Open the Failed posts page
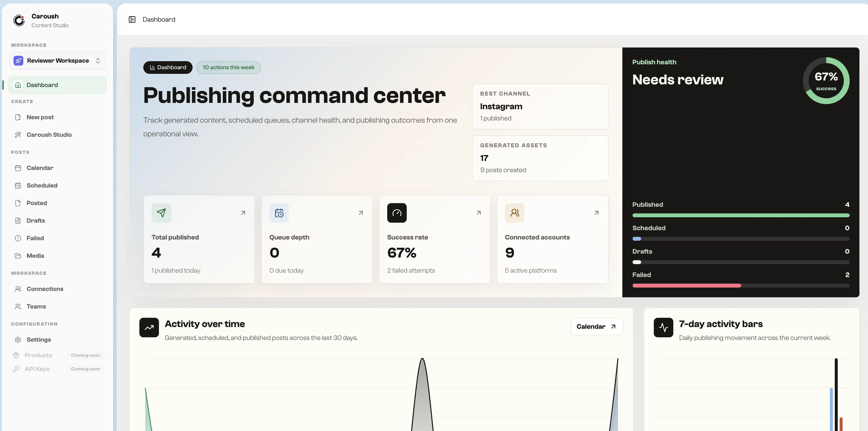 [57, 238]
